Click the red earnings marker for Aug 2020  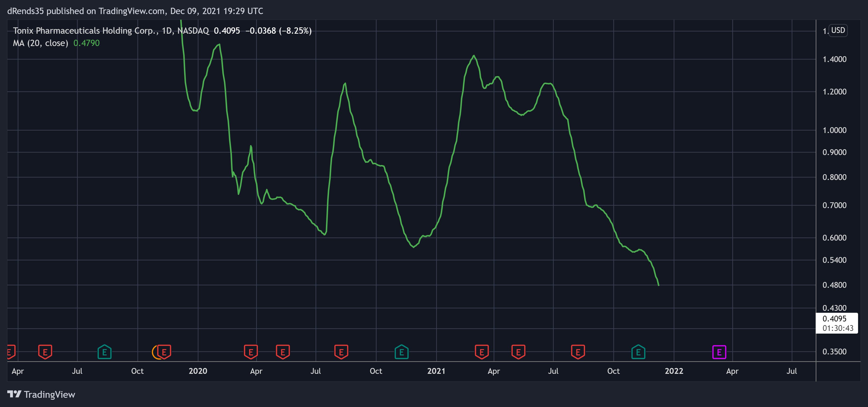[341, 352]
